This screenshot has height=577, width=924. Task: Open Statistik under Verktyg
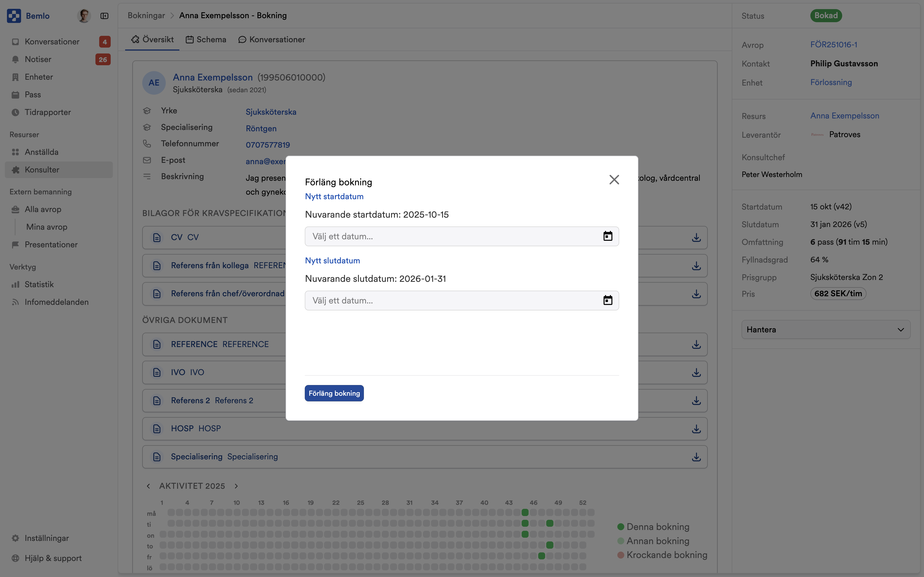[x=59, y=284]
